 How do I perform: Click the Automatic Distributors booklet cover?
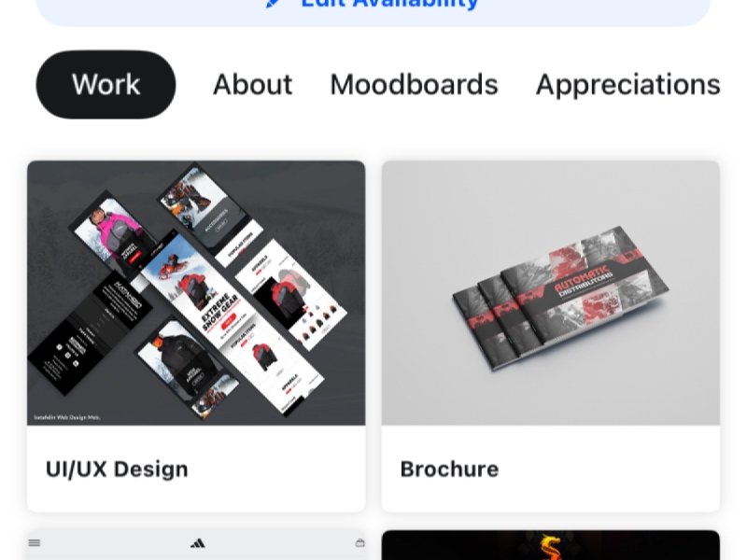(585, 286)
